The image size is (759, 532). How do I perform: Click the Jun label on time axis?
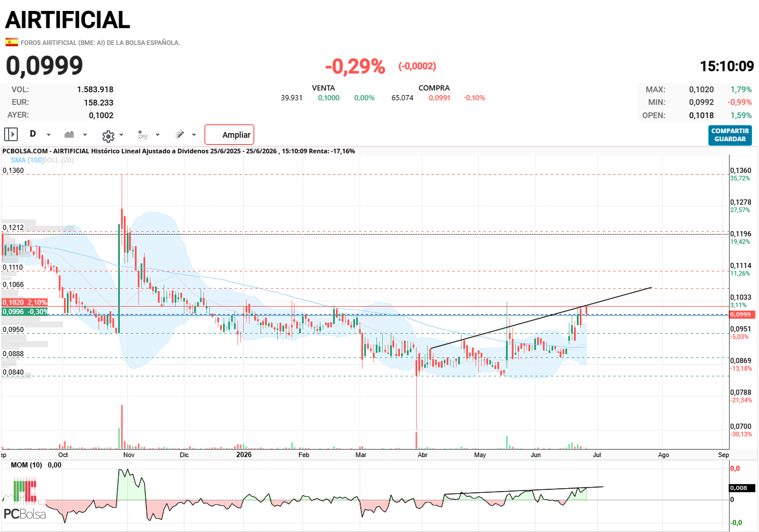pyautogui.click(x=536, y=455)
